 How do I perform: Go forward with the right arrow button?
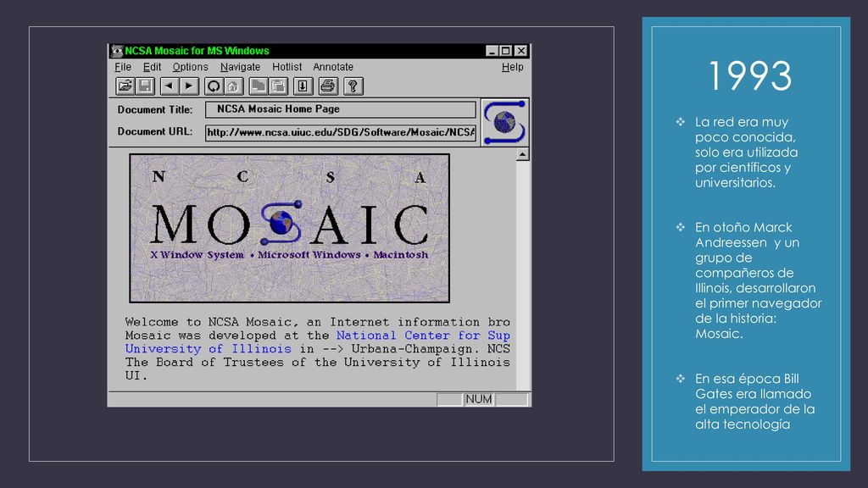click(x=189, y=86)
